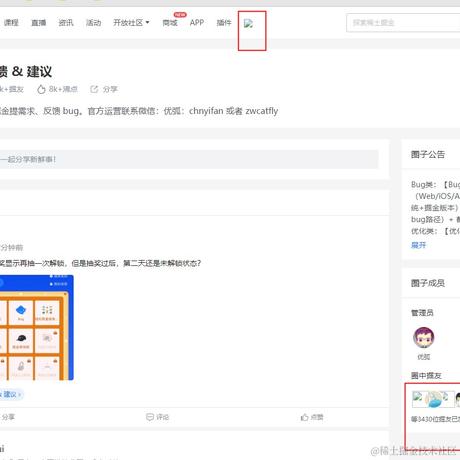Open the 直播 nav item
Viewport: 460px width, 460px height.
tap(39, 23)
